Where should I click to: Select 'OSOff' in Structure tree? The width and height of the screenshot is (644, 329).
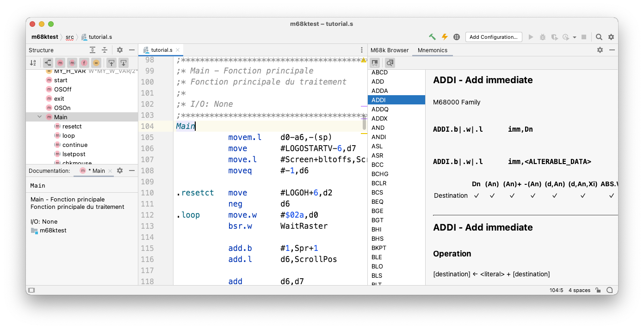(62, 89)
